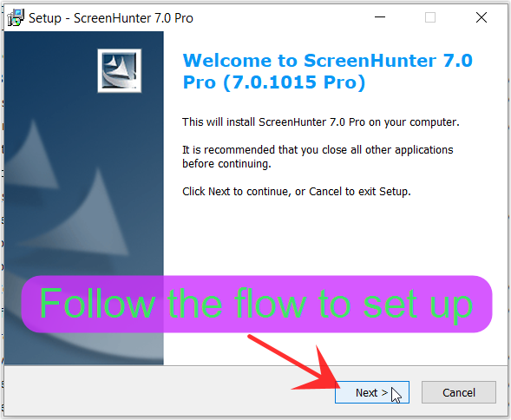
Task: Click the Next > button to continue setup
Action: (372, 392)
